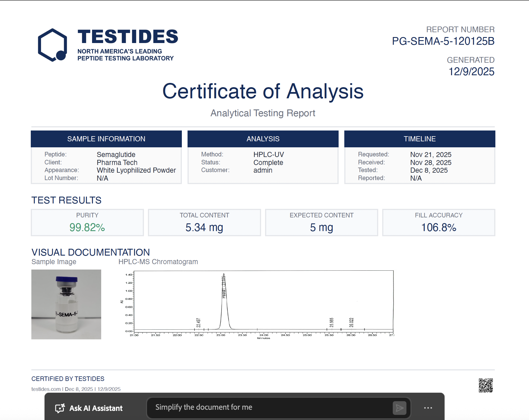The image size is (529, 420).
Task: Click the testides.com footer link
Action: (x=46, y=389)
